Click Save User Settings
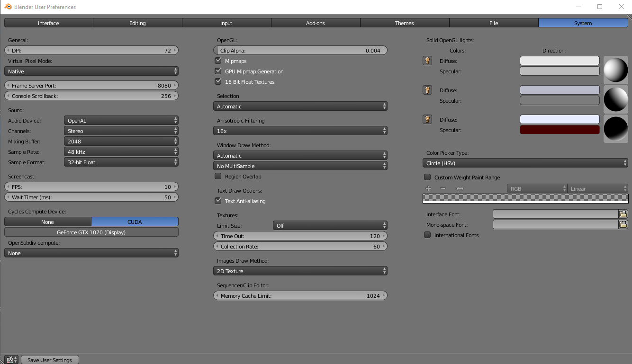632x364 pixels. tap(50, 360)
